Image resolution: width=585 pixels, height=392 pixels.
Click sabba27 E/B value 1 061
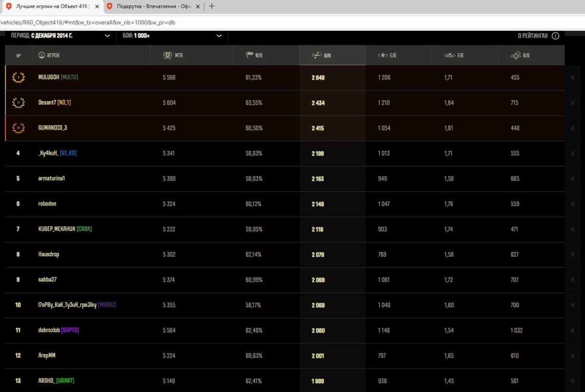(x=384, y=280)
